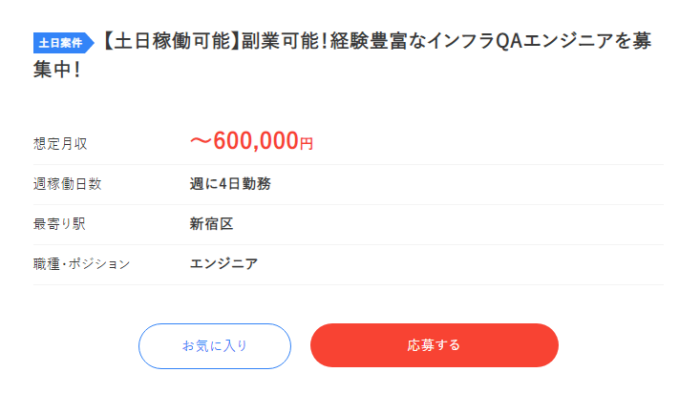Select the red 600,000 salary figure
This screenshot has width=700, height=393.
click(x=256, y=141)
